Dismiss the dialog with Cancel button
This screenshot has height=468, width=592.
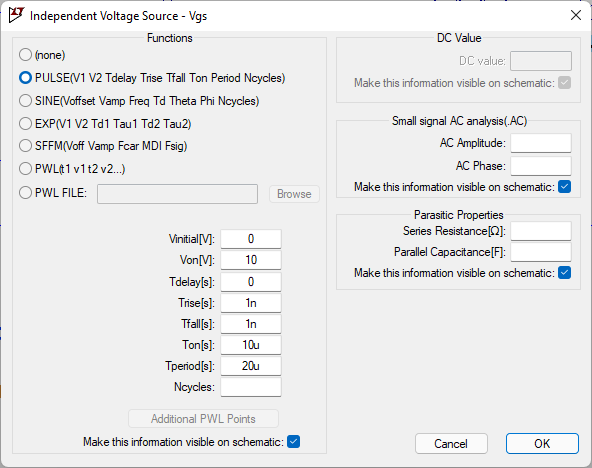451,443
